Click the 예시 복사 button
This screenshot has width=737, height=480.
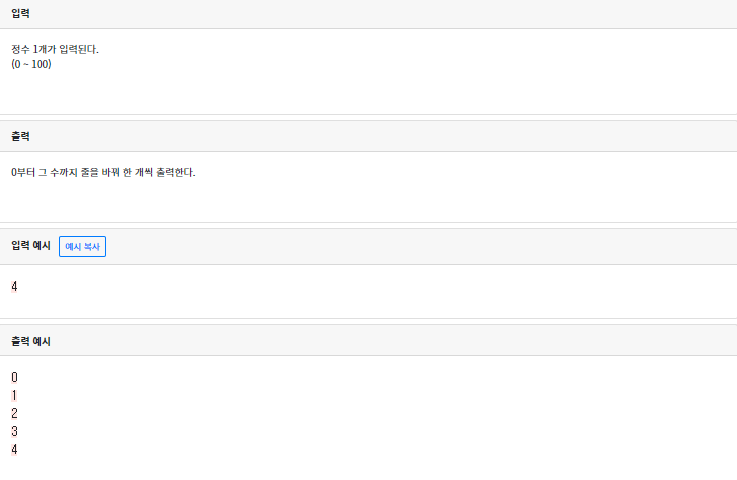point(82,246)
